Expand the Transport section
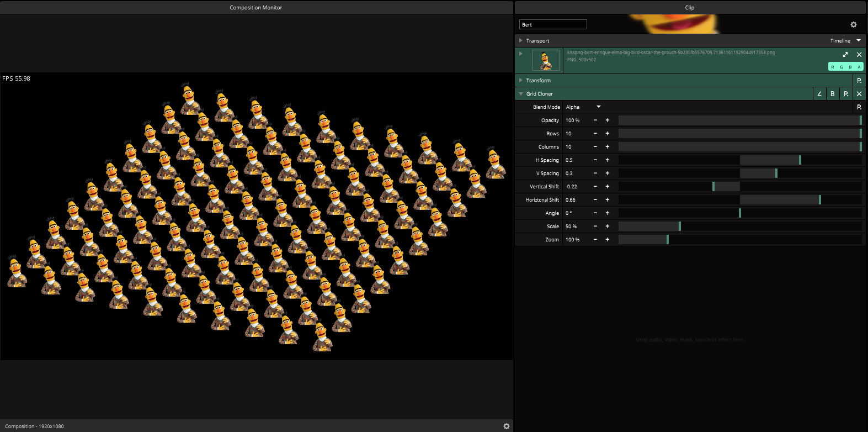The width and height of the screenshot is (868, 432). pos(520,40)
